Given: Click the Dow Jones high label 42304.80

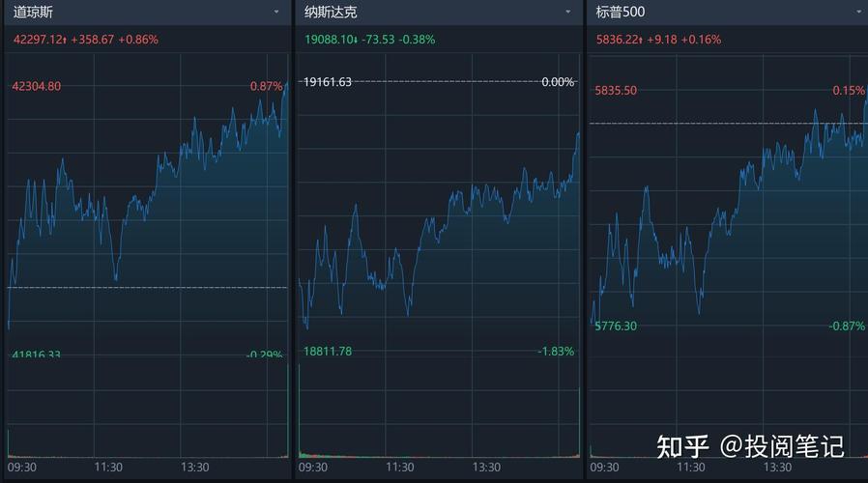Looking at the screenshot, I should coord(37,86).
